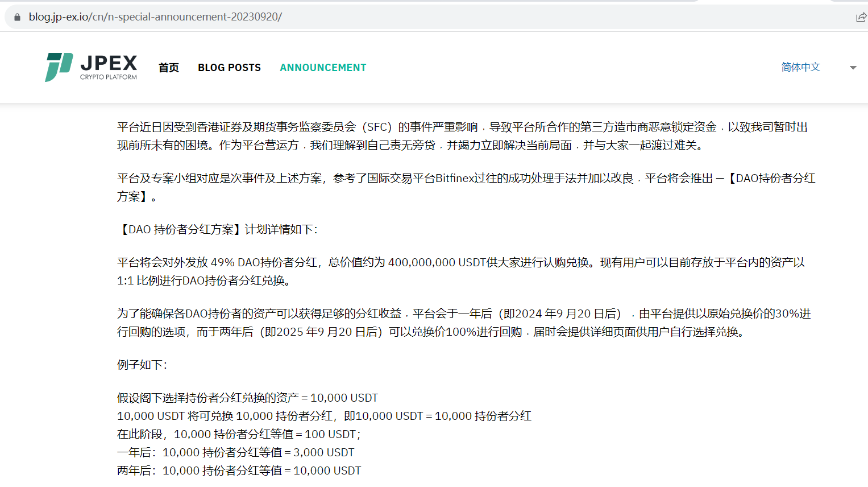Click the paragraph with 400,000,000 USDT
The height and width of the screenshot is (487, 868).
tap(461, 271)
